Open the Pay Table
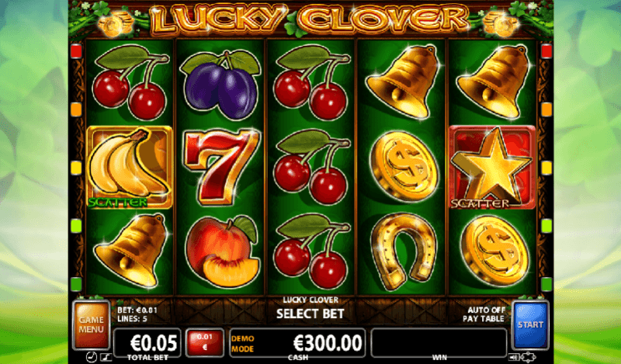Viewport: 621px width, 364px height. (484, 318)
